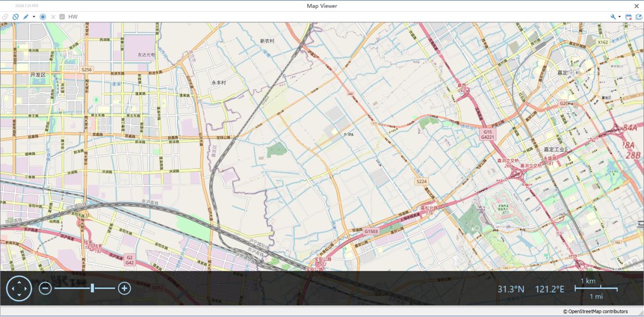Image resolution: width=644 pixels, height=317 pixels.
Task: Click the OpenStreetMap contributors attribution
Action: pos(595,311)
